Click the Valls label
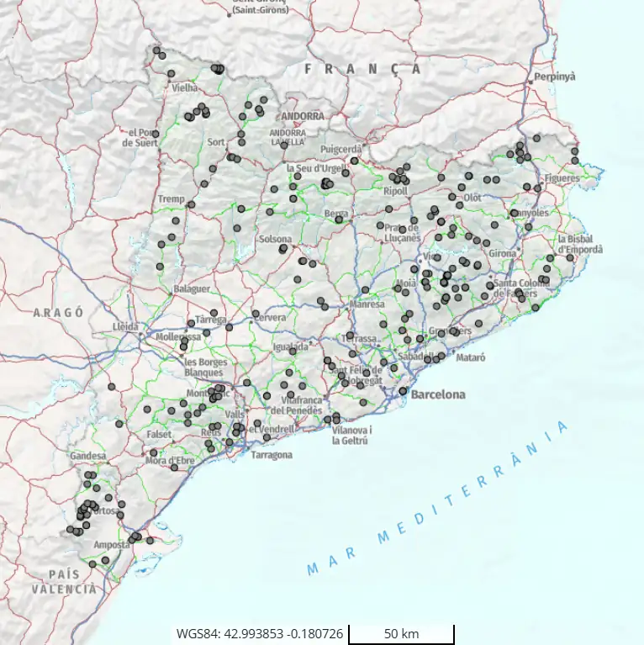Screen dimensions: 644x645 235,414
